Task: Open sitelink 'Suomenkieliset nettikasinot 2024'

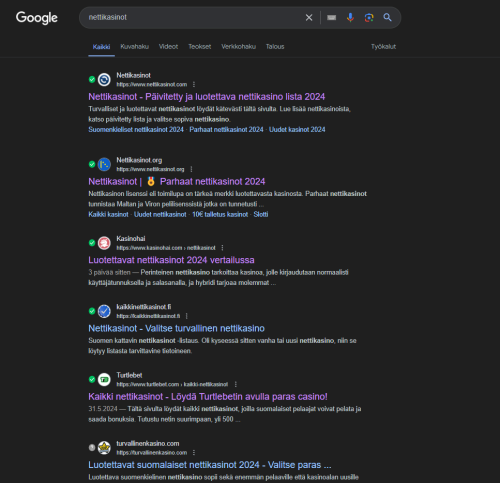Action: click(x=136, y=130)
